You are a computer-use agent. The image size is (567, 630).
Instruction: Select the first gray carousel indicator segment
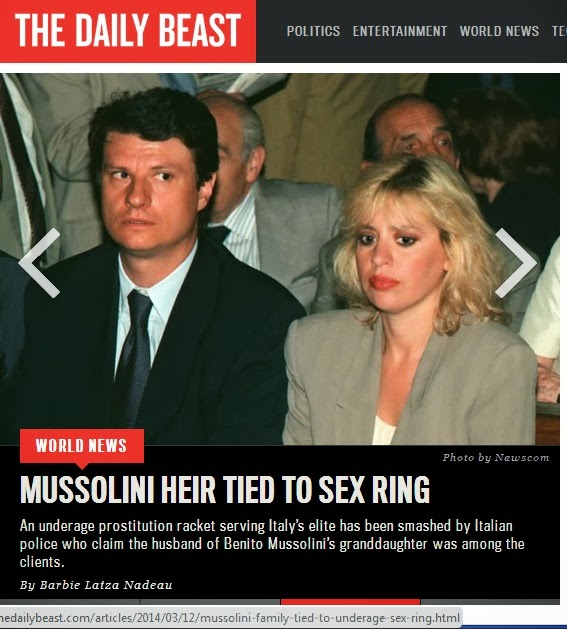click(70, 601)
